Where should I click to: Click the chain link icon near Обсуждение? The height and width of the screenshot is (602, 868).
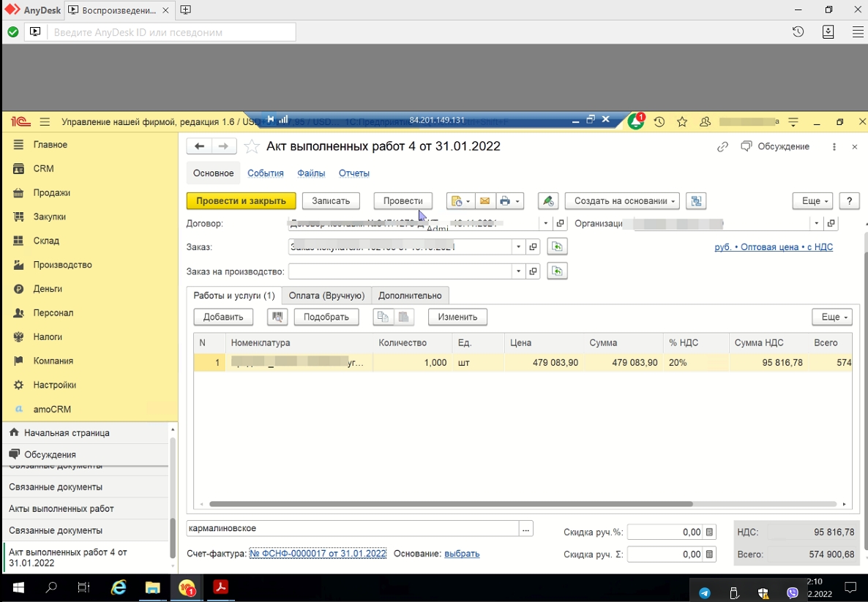(x=722, y=147)
